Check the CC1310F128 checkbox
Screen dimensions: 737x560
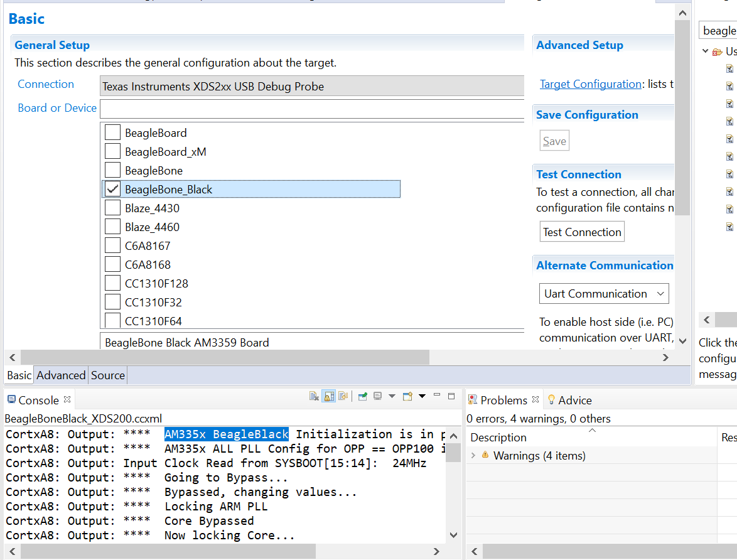pyautogui.click(x=113, y=283)
